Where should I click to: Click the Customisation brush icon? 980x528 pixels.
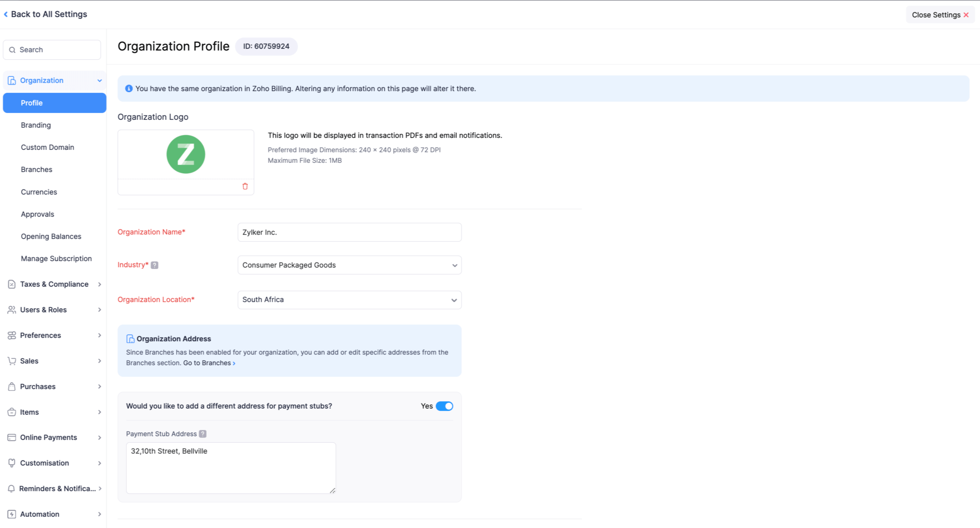pos(12,463)
